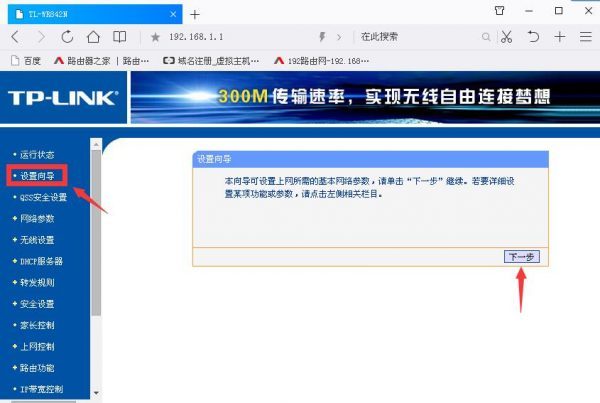The image size is (600, 403).
Task: Expand the address bar chevron dropdown
Action: coord(340,37)
